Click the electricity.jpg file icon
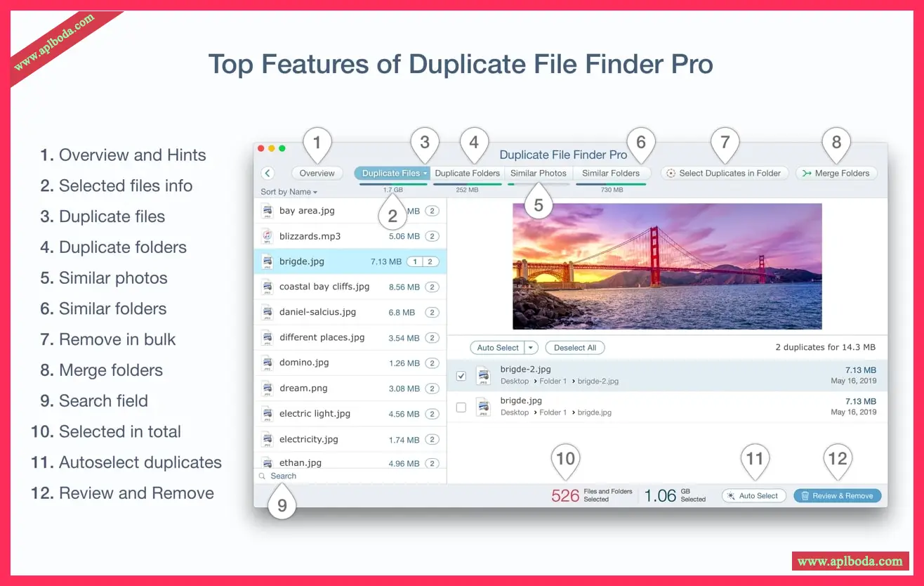This screenshot has height=586, width=924. click(x=267, y=439)
